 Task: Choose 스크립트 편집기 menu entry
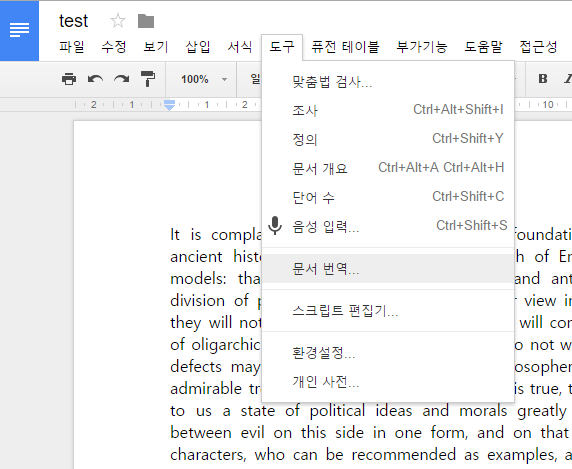388,311
